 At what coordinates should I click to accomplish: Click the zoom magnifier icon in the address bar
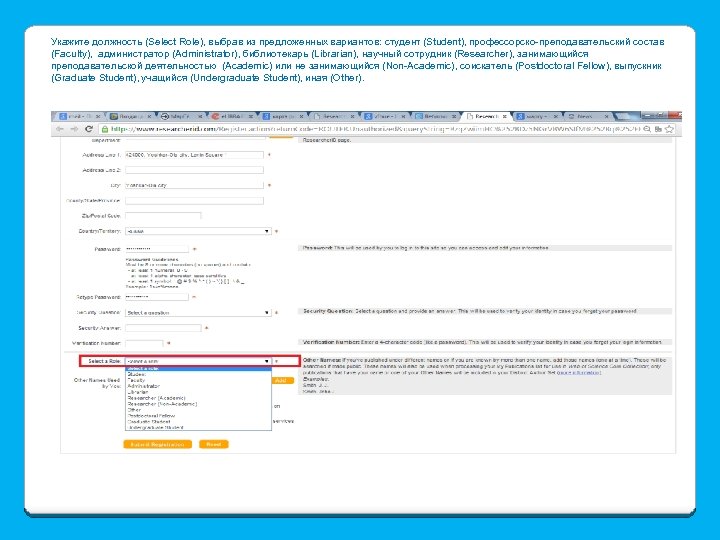647,129
